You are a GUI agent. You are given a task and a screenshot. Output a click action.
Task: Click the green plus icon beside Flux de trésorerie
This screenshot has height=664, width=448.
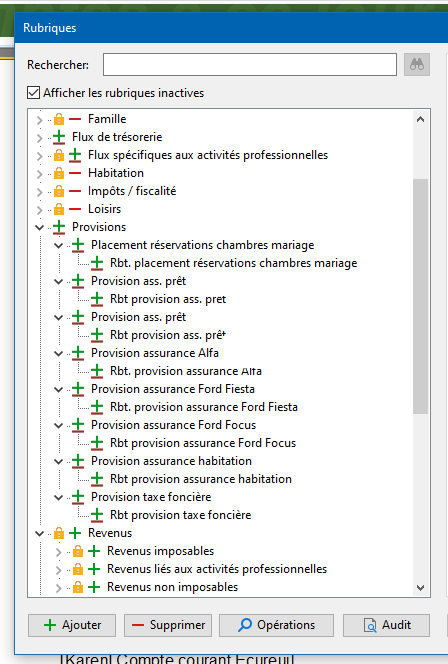click(59, 137)
